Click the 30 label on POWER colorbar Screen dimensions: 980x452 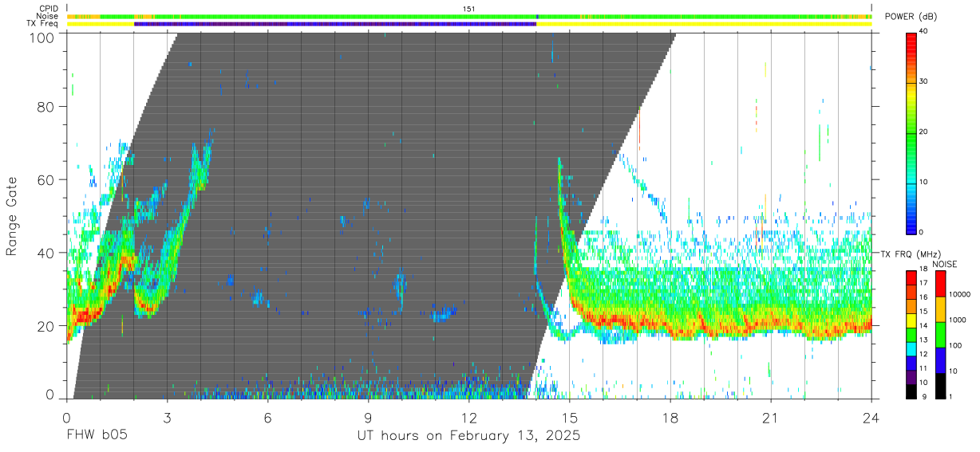coord(923,81)
